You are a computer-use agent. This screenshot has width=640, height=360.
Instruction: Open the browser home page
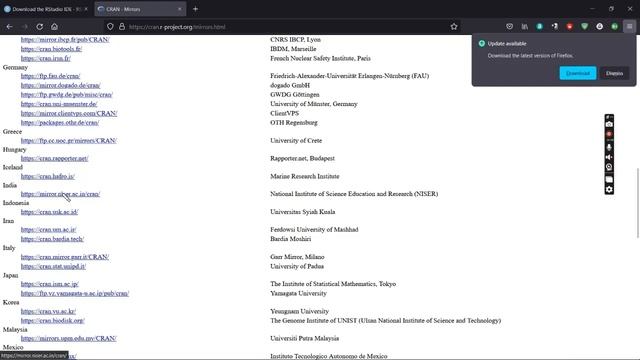(x=54, y=27)
